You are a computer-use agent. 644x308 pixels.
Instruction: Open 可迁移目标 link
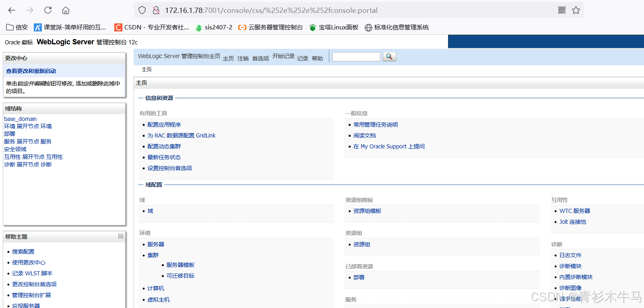pyautogui.click(x=181, y=276)
